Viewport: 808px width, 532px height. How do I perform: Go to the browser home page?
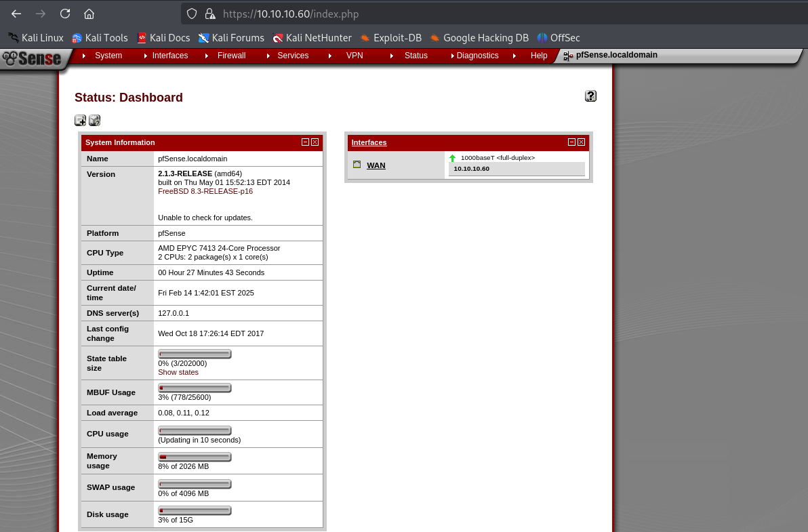tap(89, 14)
